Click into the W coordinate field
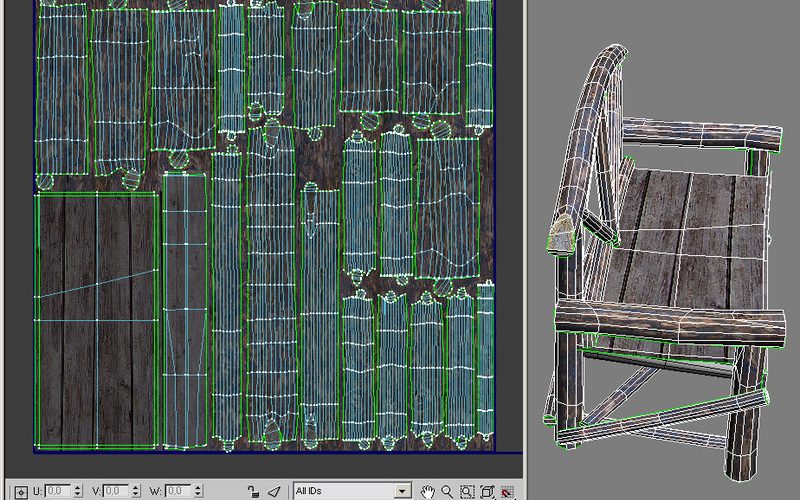This screenshot has height=500, width=800. (x=177, y=492)
